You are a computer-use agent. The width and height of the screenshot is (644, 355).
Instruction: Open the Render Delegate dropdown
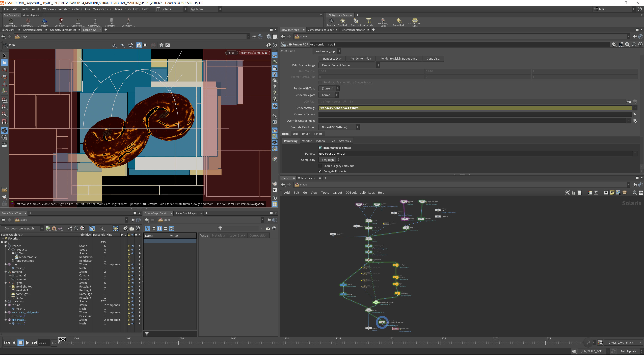(329, 95)
